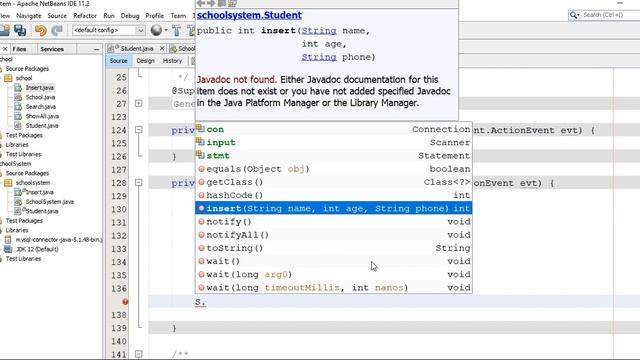640x360 pixels.
Task: Open the Refactor menu
Action: [x=85, y=16]
